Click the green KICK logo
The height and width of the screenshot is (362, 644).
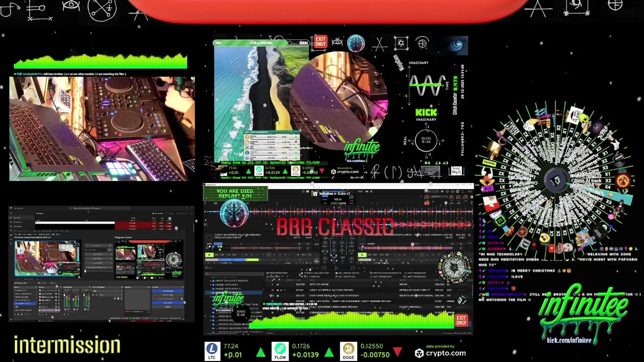(426, 113)
